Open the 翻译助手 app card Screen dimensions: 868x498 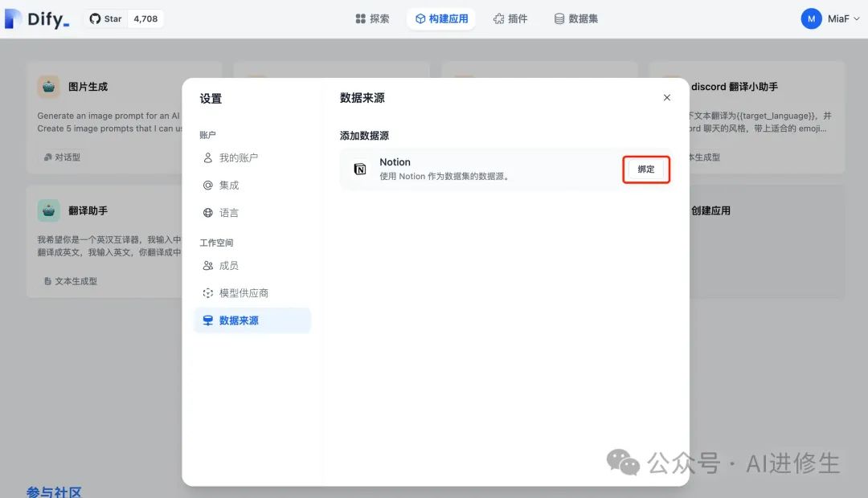[x=105, y=241]
